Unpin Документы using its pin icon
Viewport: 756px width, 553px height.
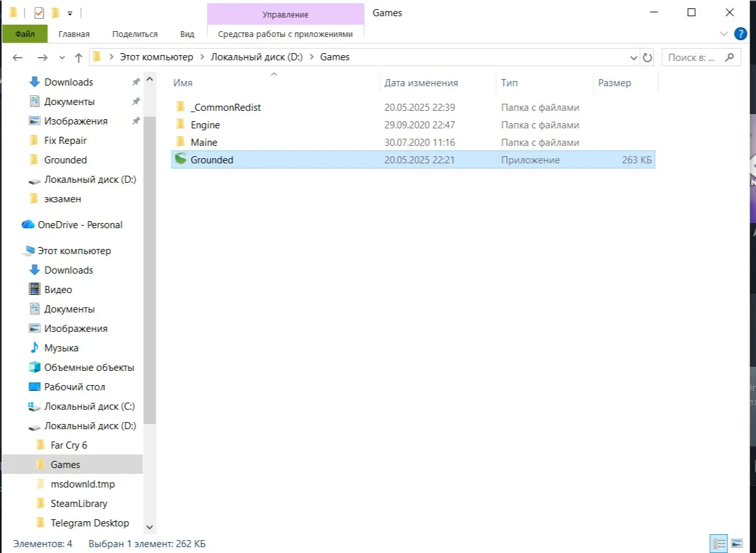pos(136,101)
